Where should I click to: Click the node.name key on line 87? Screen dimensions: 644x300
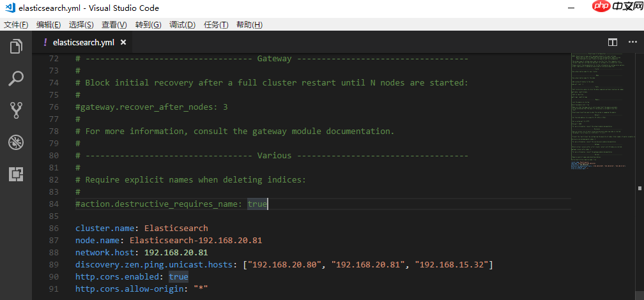click(97, 240)
